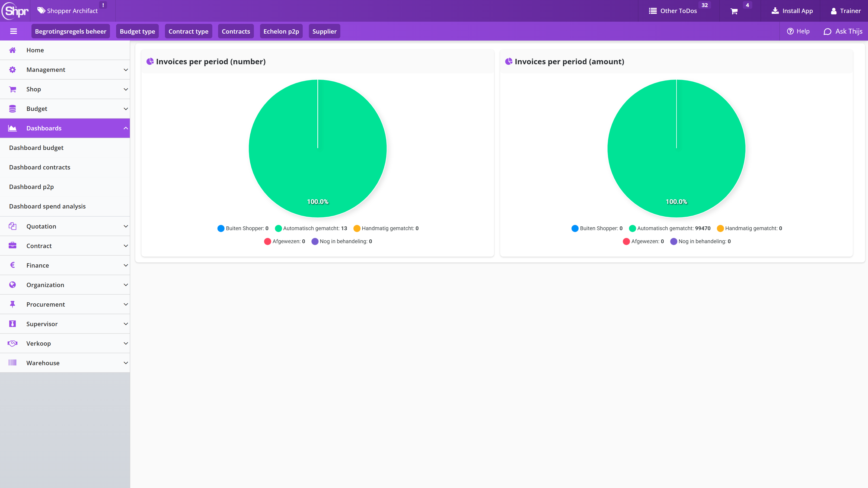The width and height of the screenshot is (868, 488).
Task: Expand the Shop menu chevron
Action: pos(126,89)
